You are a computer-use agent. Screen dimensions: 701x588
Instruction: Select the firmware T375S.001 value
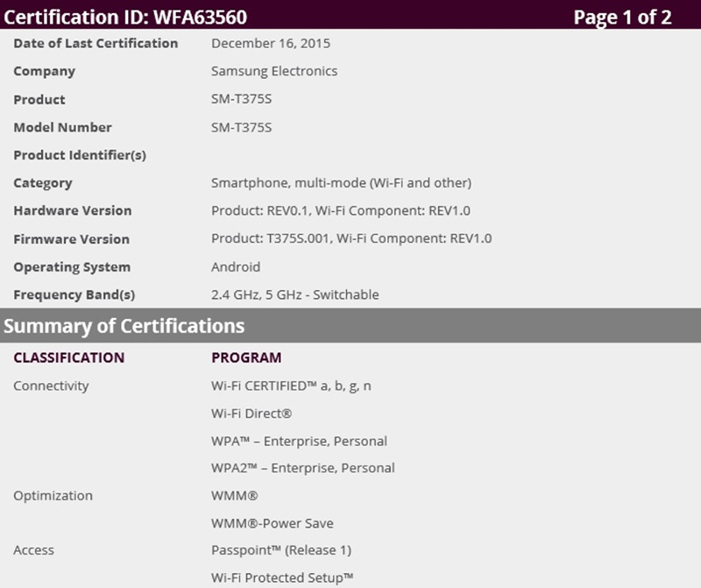point(352,238)
